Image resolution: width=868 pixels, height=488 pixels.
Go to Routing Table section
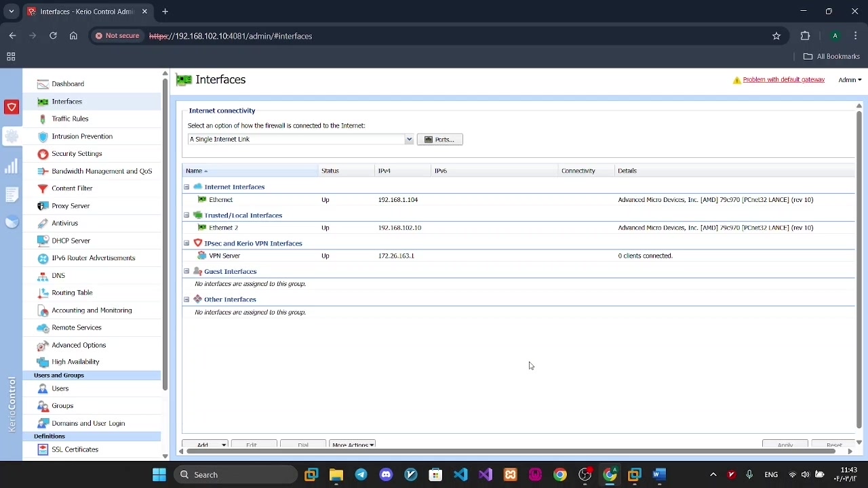[72, 293]
